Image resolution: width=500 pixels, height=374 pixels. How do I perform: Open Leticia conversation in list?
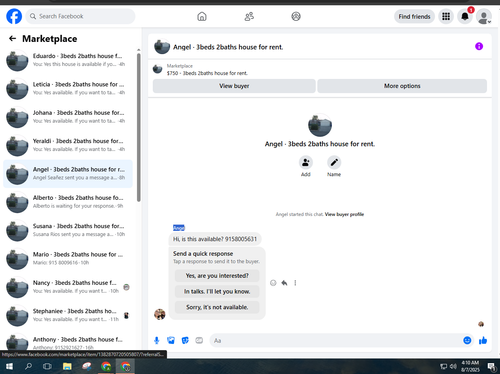coord(68,89)
